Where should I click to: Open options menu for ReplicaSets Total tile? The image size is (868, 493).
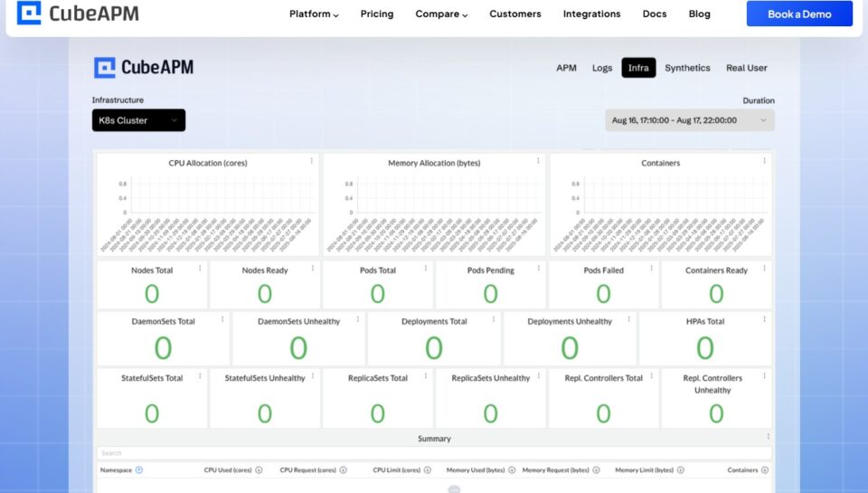click(426, 375)
